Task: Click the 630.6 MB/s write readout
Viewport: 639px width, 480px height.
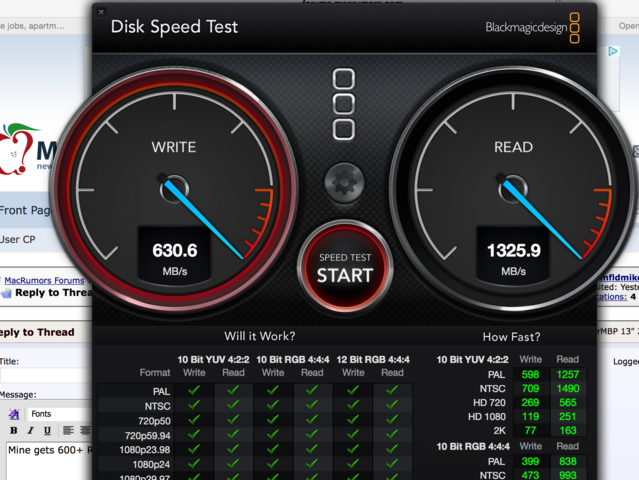Action: (x=175, y=255)
